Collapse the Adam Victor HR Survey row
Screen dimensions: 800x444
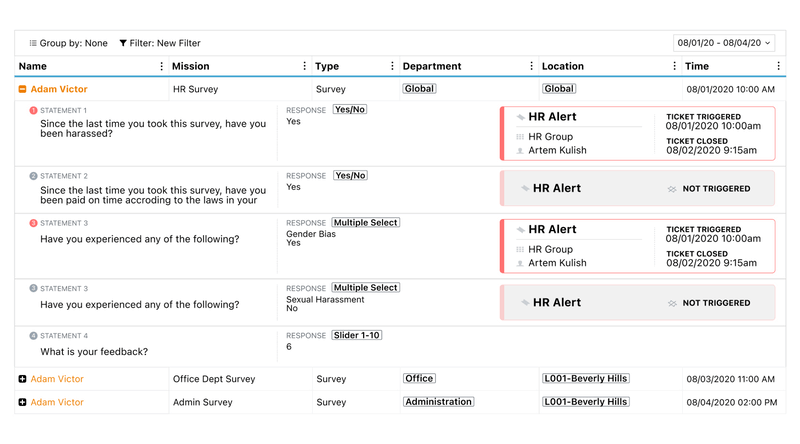[22, 89]
